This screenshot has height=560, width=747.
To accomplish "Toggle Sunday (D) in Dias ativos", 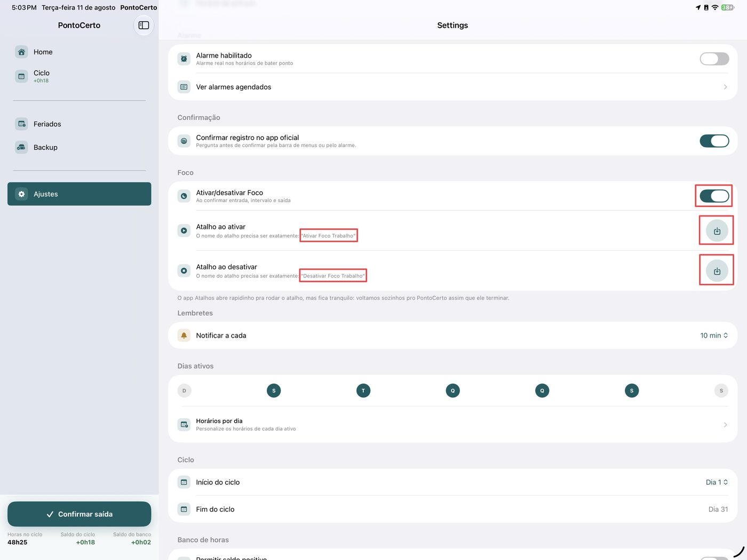I will pyautogui.click(x=184, y=390).
